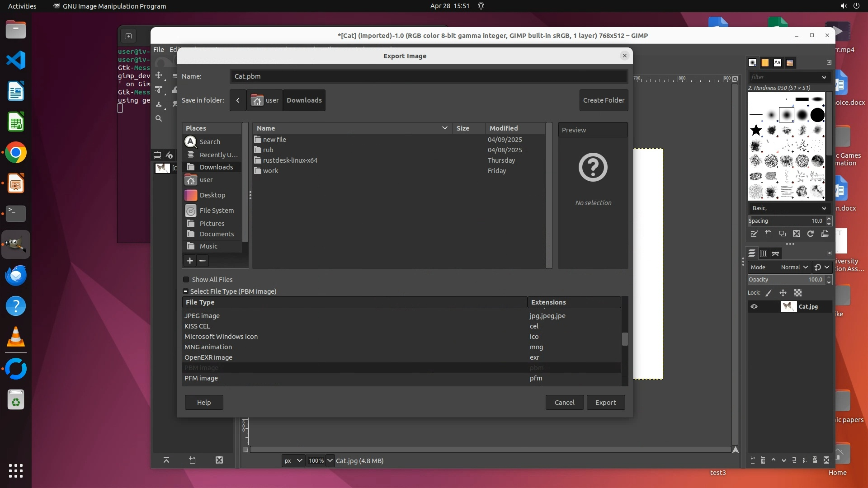Image resolution: width=868 pixels, height=488 pixels.
Task: Enable the Show All Files checkbox
Action: click(186, 280)
